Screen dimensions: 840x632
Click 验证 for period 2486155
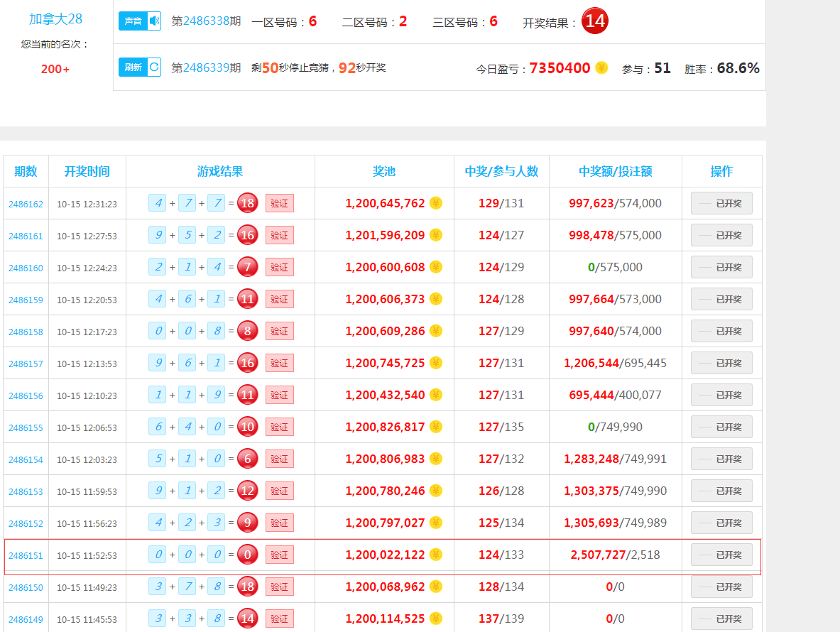pyautogui.click(x=280, y=427)
